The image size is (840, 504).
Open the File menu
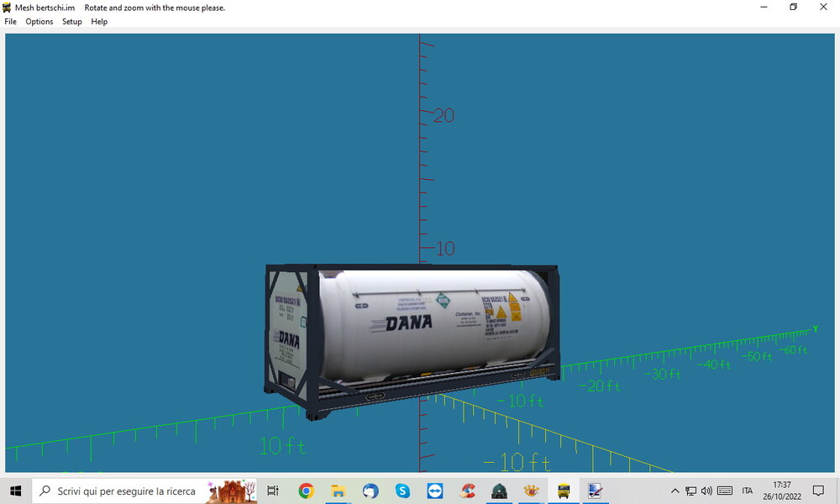(x=10, y=22)
